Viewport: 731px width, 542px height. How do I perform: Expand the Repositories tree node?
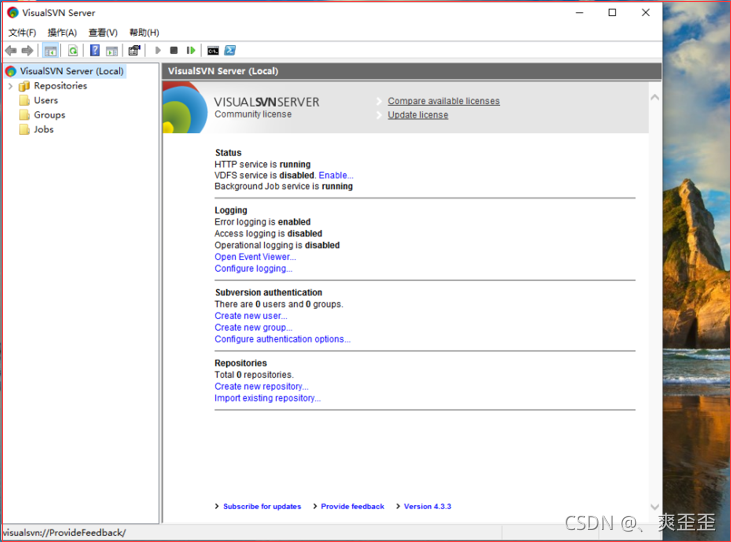click(x=10, y=86)
